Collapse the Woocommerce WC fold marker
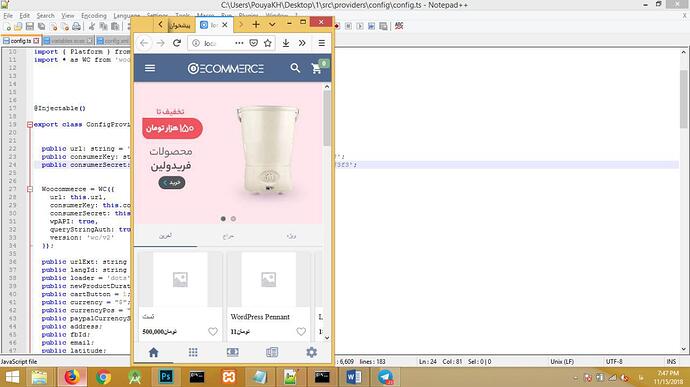Screen dimensions: 690x387 pyautogui.click(x=30, y=189)
